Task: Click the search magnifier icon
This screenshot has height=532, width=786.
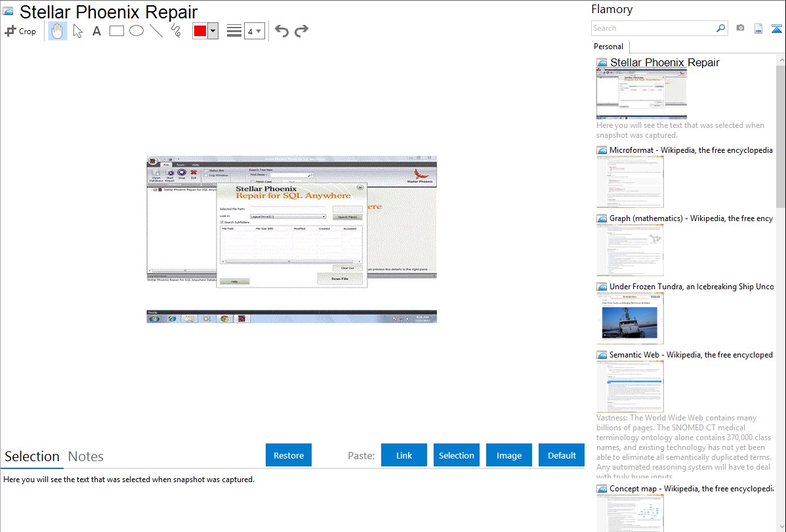Action: click(x=721, y=28)
